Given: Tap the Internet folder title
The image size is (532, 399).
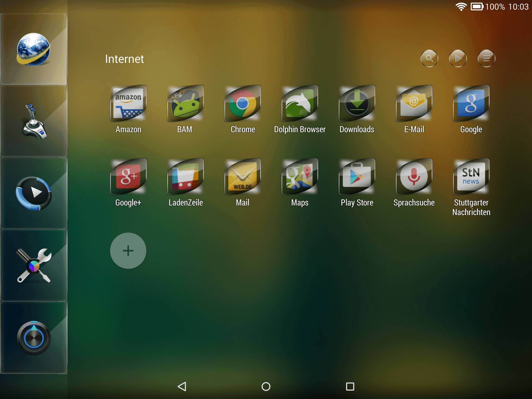Looking at the screenshot, I should point(124,59).
